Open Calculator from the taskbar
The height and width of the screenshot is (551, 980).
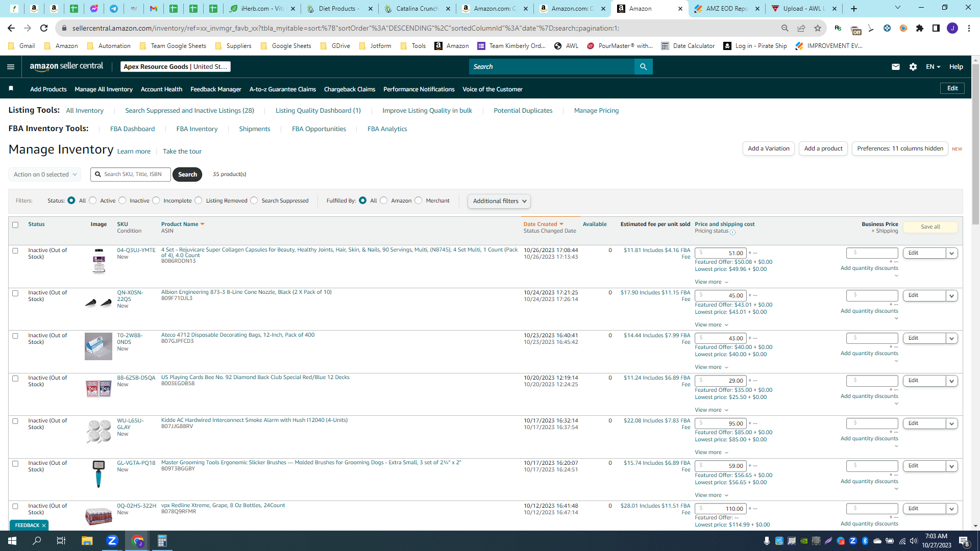click(x=162, y=541)
